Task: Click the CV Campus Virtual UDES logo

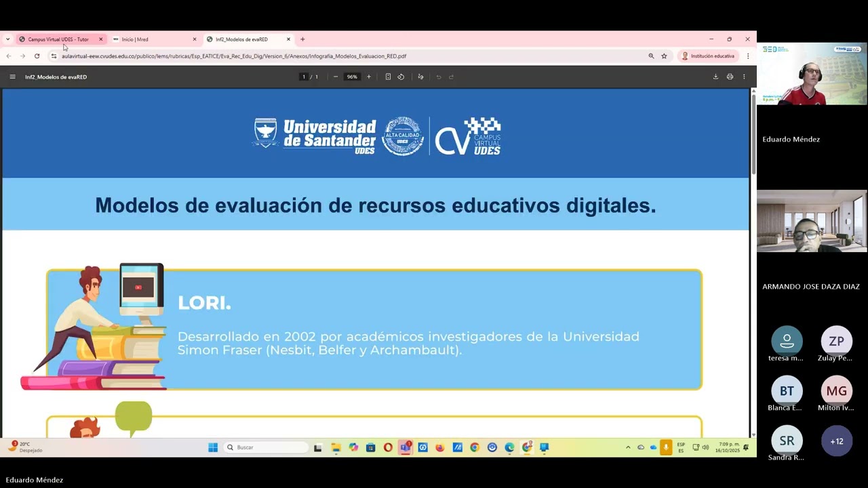Action: tap(468, 136)
